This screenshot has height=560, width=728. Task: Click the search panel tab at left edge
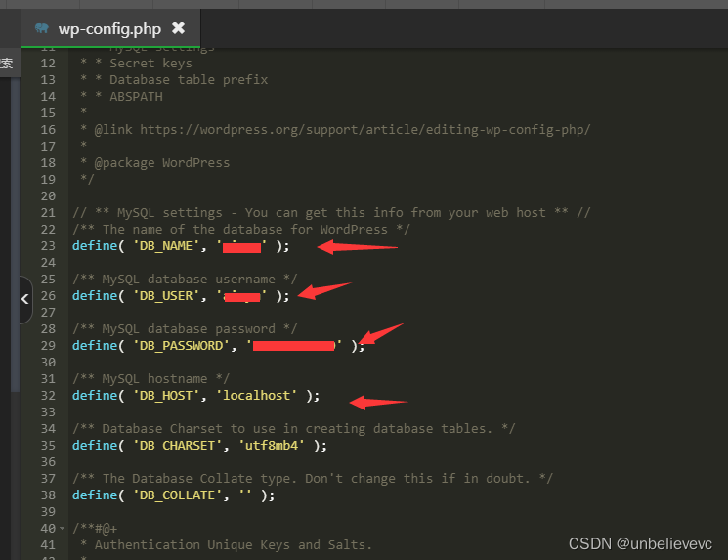tap(10, 63)
